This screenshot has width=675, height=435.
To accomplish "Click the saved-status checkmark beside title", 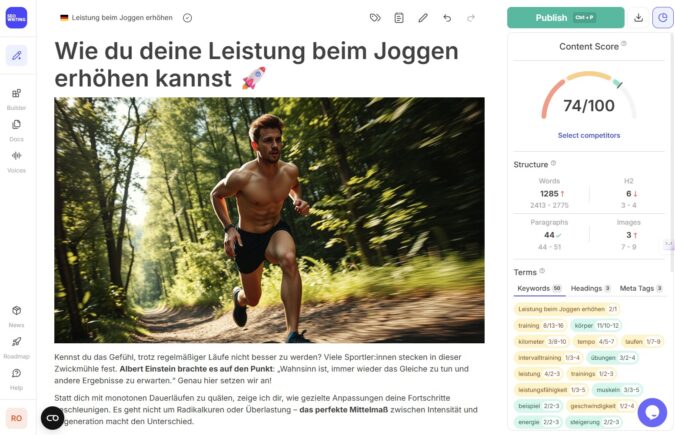I will coord(187,18).
